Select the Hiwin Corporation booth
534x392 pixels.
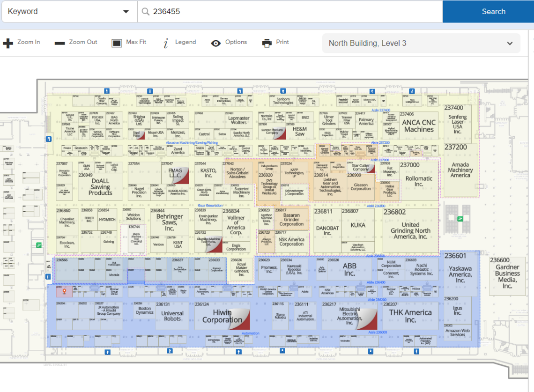(x=222, y=317)
